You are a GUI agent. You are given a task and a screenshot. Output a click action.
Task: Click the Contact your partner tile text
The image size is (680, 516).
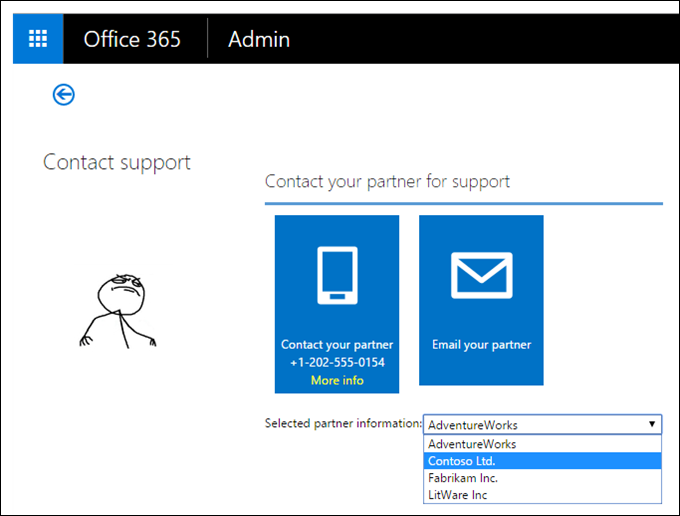point(337,345)
